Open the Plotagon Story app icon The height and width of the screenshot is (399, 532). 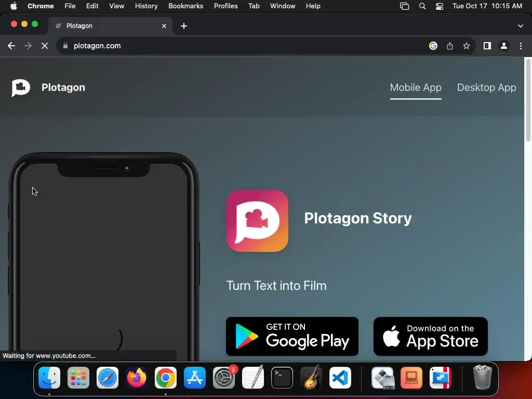pos(257,220)
